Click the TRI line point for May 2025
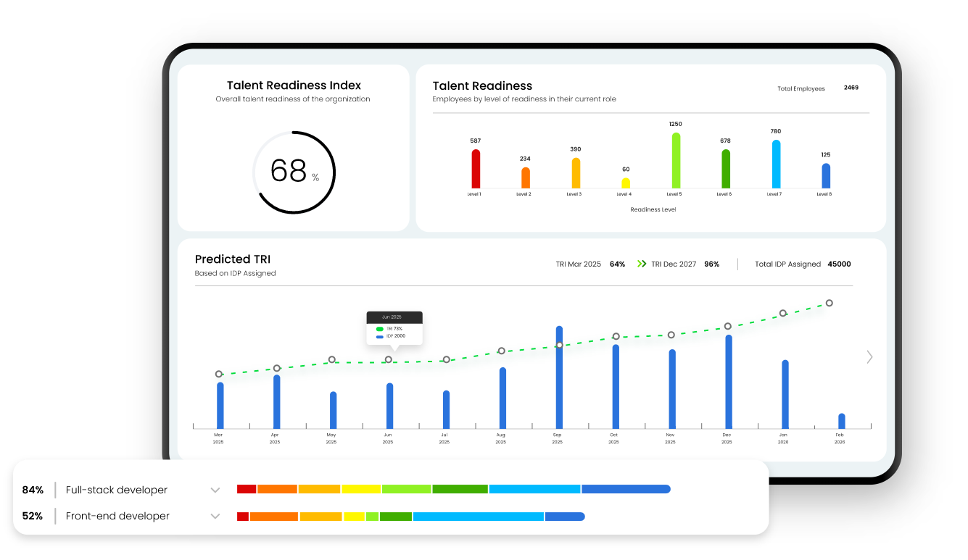The height and width of the screenshot is (560, 968). coord(332,359)
